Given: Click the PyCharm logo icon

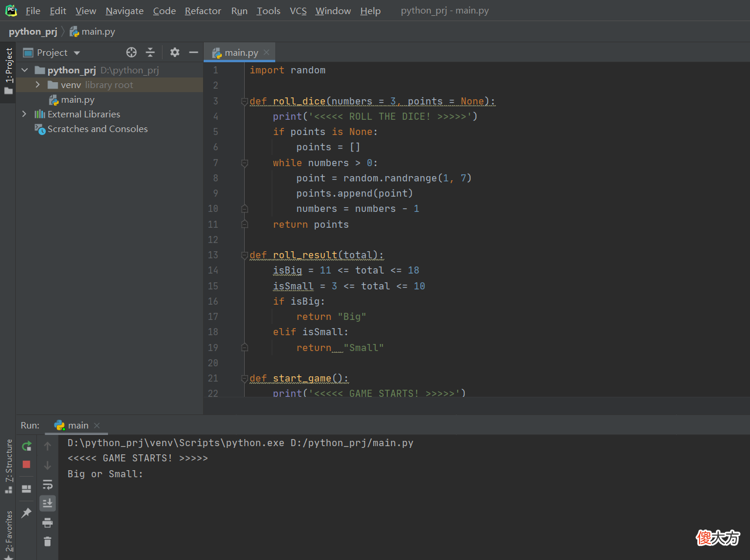Looking at the screenshot, I should point(11,11).
